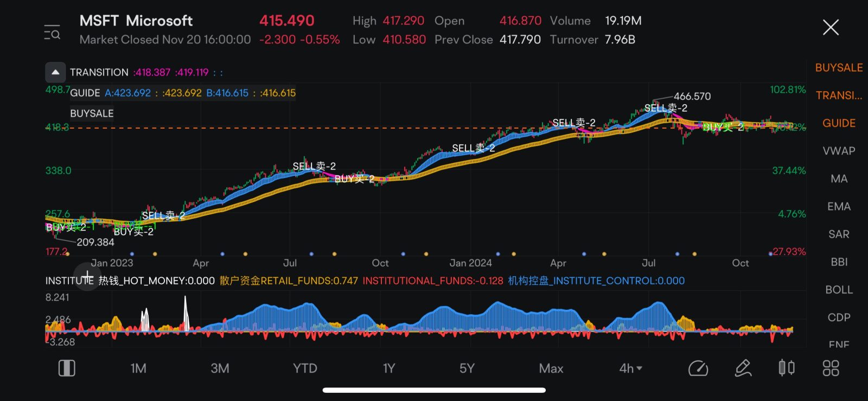Tap the Volume 19.19M value
This screenshot has width=868, height=401.
click(x=623, y=21)
